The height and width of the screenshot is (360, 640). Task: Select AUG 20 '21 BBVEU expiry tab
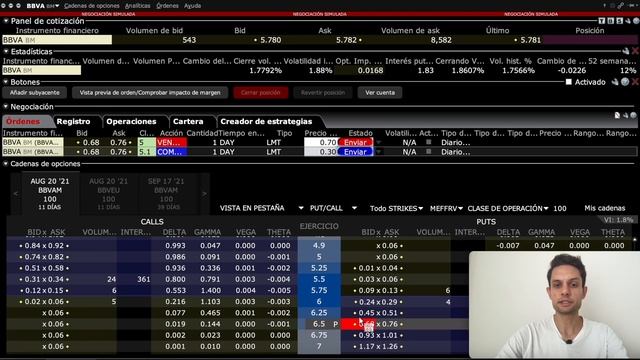point(109,193)
